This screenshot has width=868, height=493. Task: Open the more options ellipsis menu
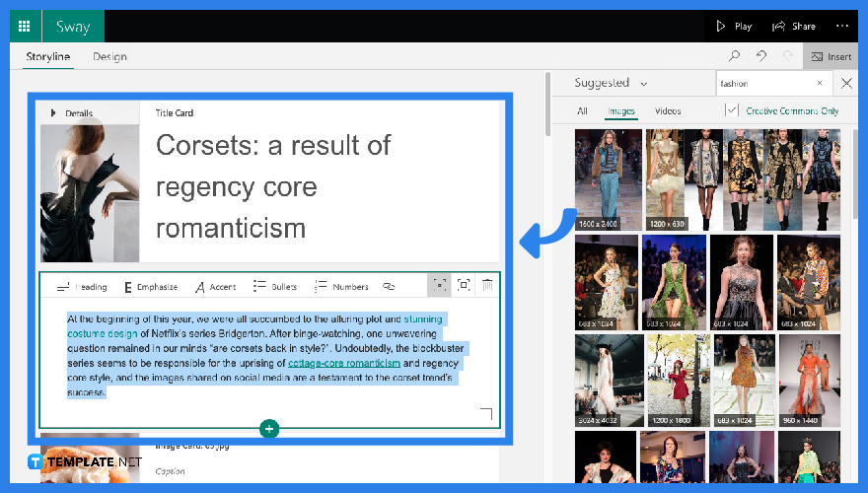pos(842,26)
